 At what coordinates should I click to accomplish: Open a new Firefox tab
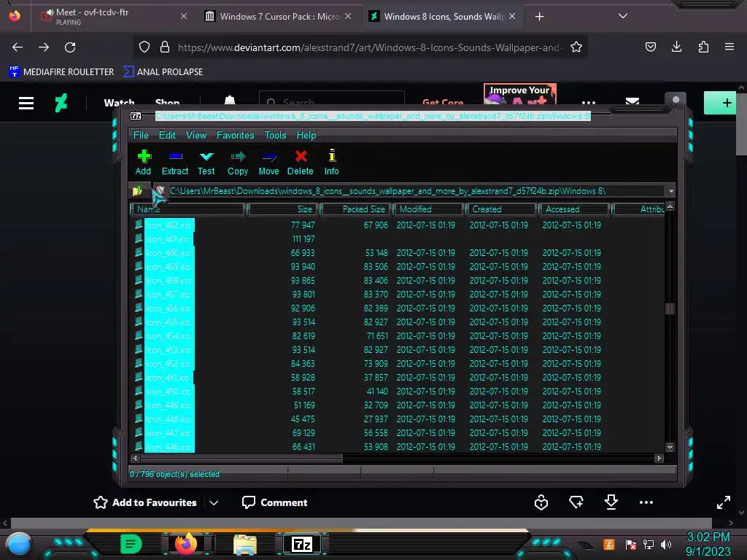tap(539, 17)
